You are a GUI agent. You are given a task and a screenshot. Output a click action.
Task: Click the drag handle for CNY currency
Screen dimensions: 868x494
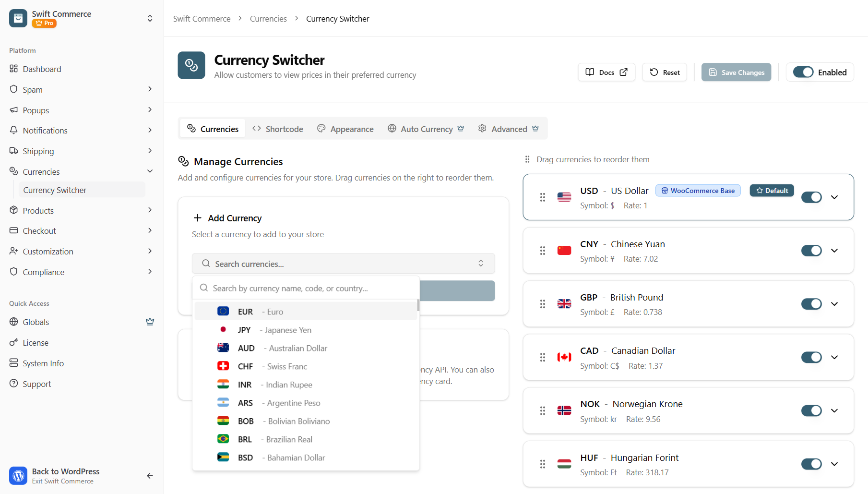click(542, 251)
